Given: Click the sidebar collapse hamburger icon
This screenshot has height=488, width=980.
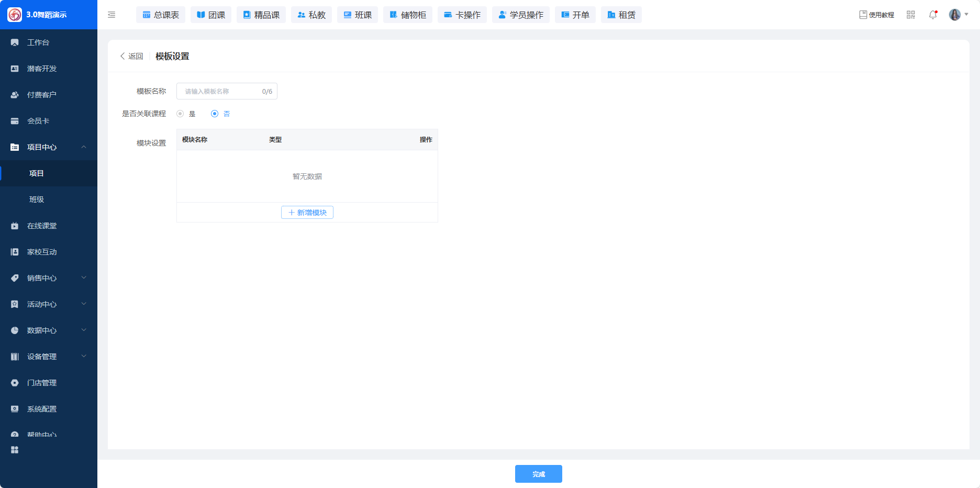Looking at the screenshot, I should pos(112,15).
